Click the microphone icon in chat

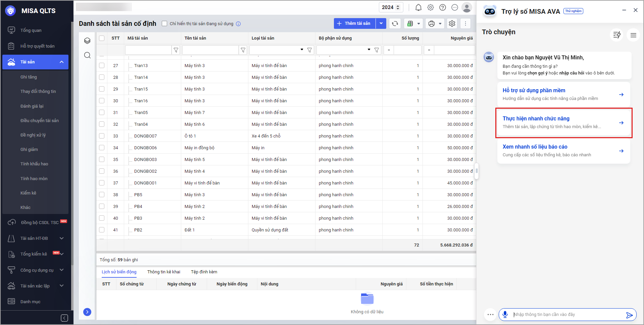pos(505,315)
